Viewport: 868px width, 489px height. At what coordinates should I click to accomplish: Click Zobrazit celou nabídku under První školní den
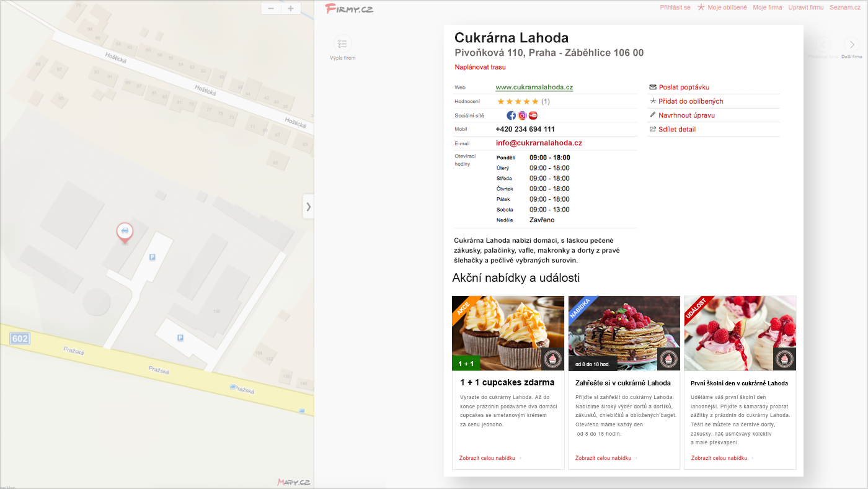coord(719,458)
